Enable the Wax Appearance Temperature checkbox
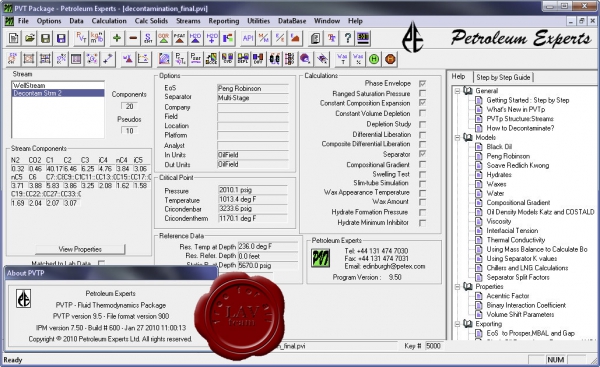The height and width of the screenshot is (367, 600). pyautogui.click(x=422, y=192)
